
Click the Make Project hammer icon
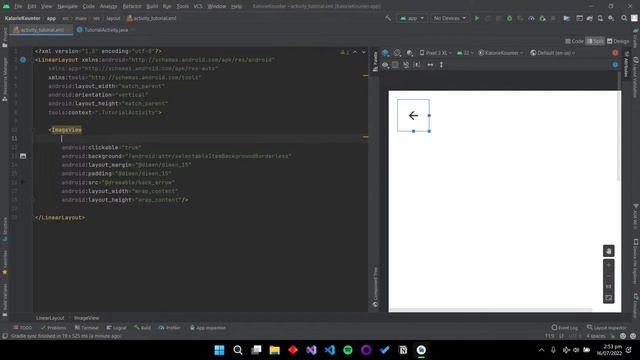coord(388,18)
